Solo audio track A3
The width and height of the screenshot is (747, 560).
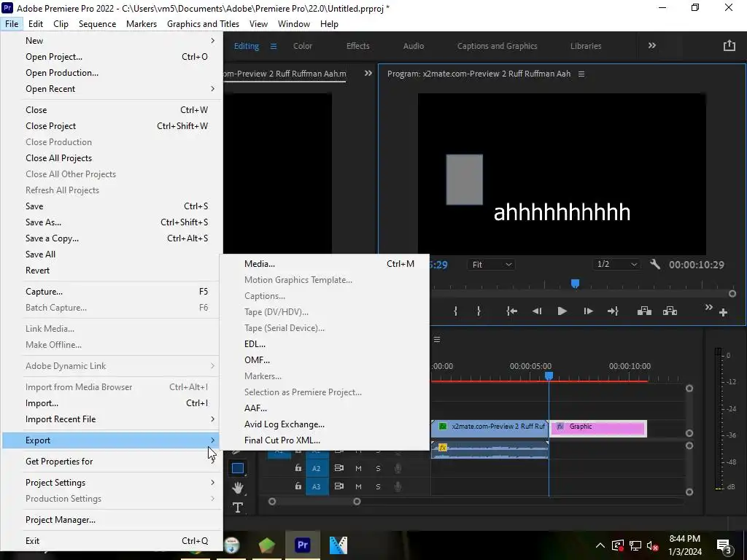pyautogui.click(x=379, y=486)
